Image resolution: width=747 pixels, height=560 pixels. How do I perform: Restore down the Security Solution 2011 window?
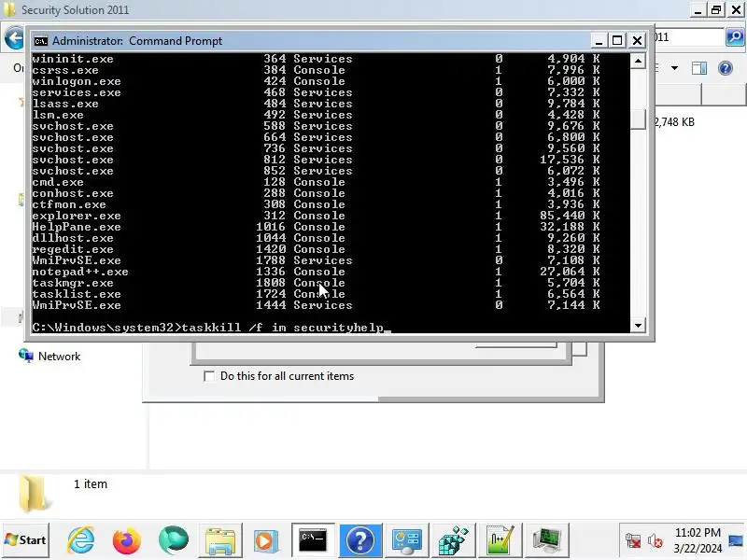tap(716, 9)
